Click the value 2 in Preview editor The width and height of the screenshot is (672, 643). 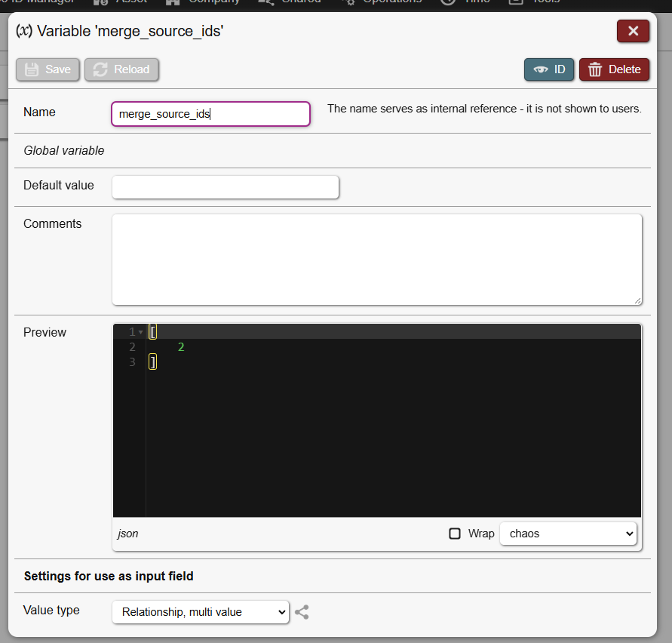pos(181,347)
